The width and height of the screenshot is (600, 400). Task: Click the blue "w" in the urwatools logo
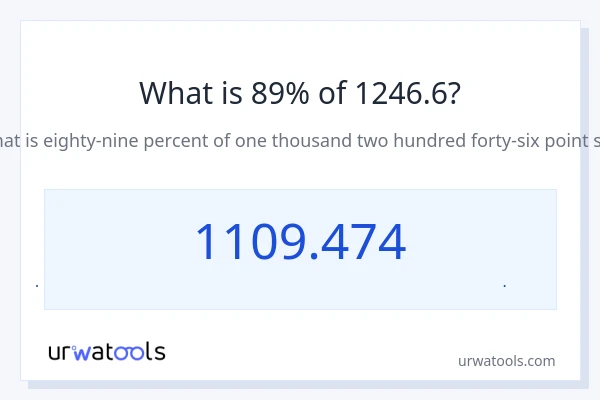tap(82, 352)
